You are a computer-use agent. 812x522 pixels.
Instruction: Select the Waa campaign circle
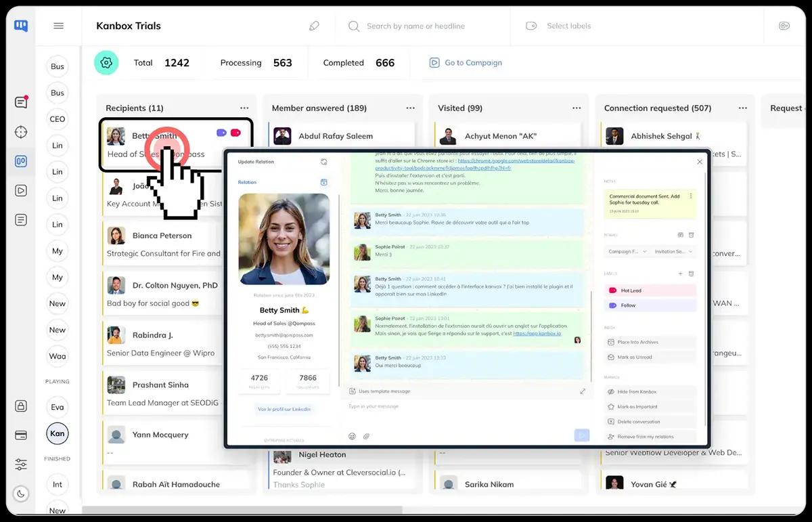coord(58,356)
